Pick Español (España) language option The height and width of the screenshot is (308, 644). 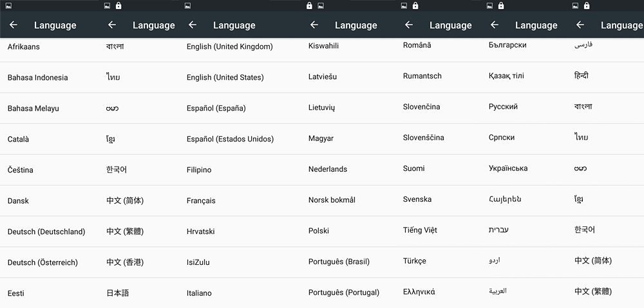pyautogui.click(x=216, y=108)
